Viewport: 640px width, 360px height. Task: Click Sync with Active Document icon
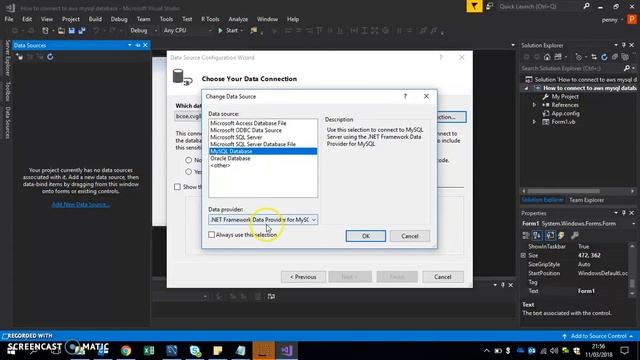coord(594,57)
